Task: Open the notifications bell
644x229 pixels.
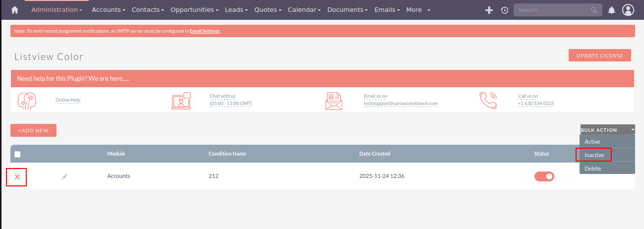Action: (611, 10)
